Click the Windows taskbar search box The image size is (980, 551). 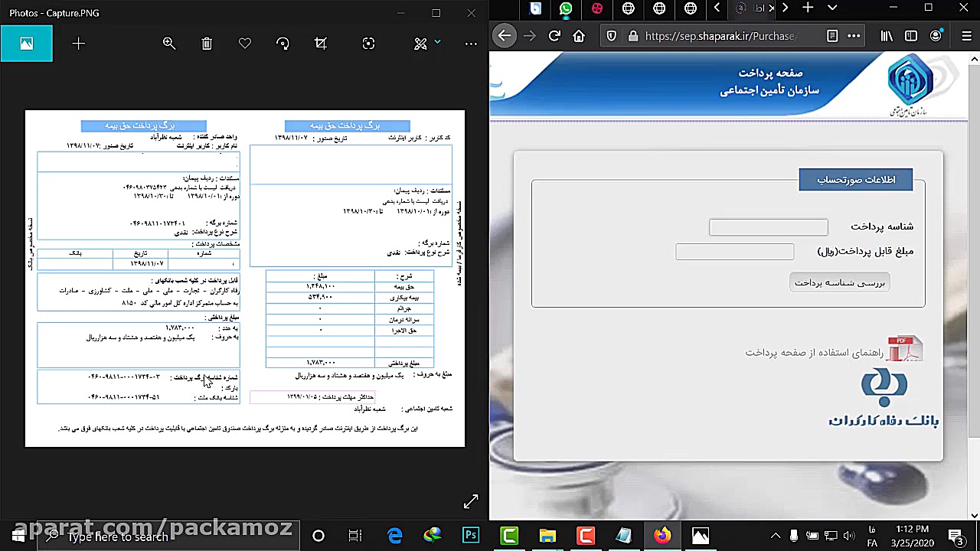pyautogui.click(x=168, y=536)
